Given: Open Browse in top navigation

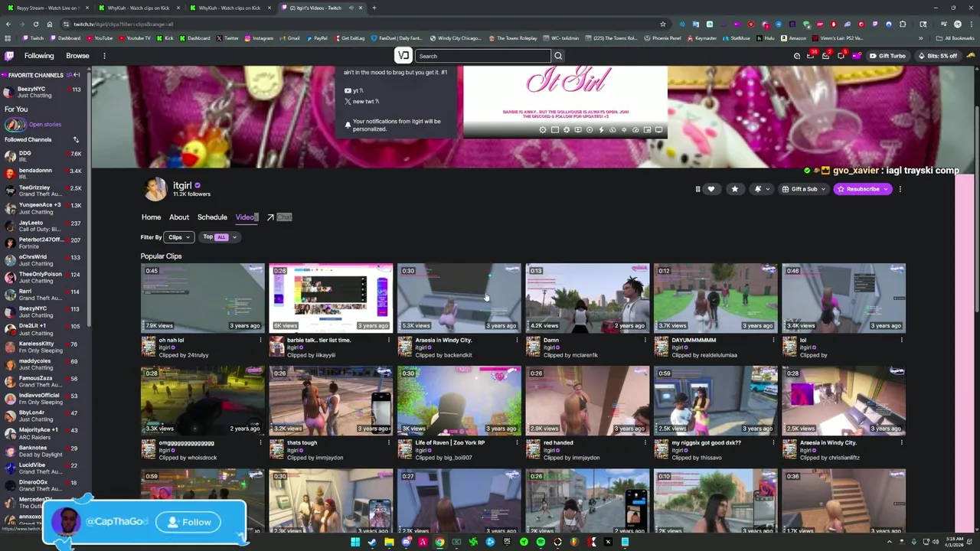Looking at the screenshot, I should coord(77,56).
